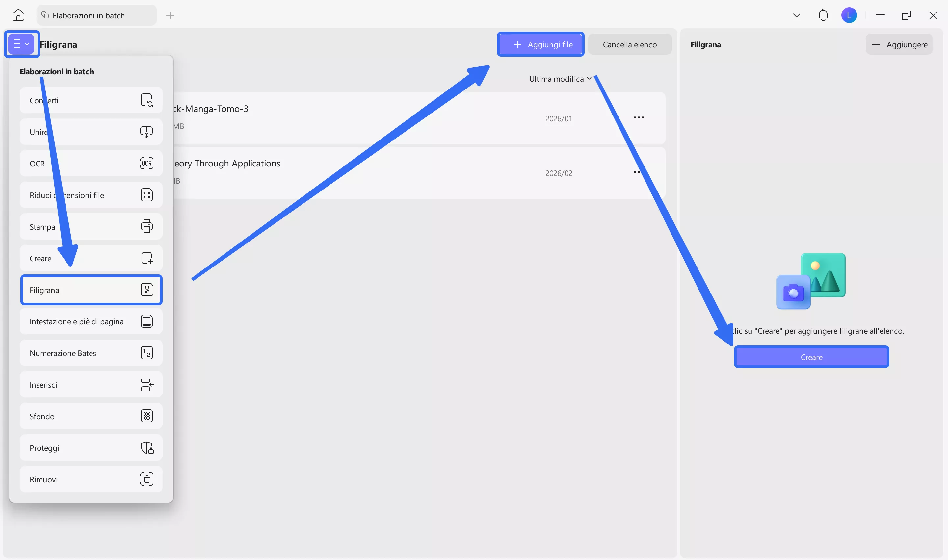Open the user profile avatar

(x=849, y=15)
